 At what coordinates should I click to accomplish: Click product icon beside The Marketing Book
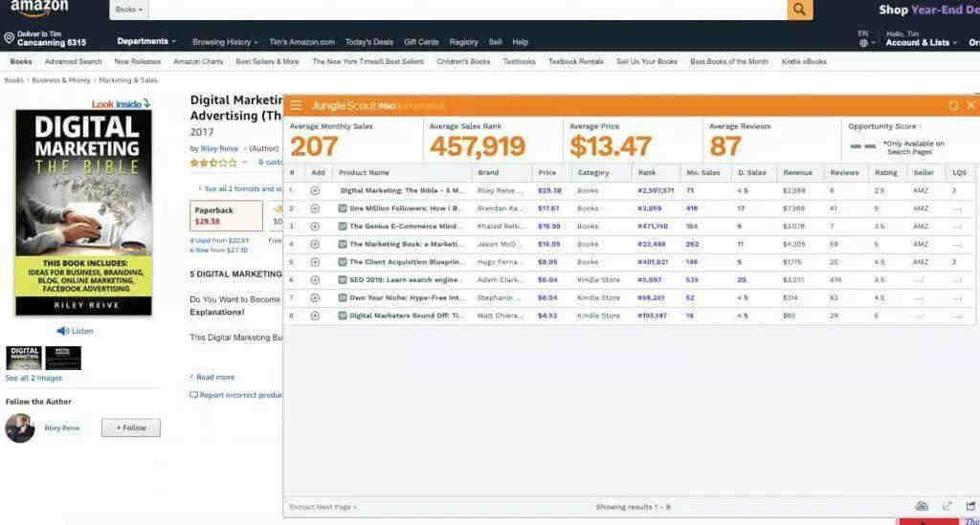click(x=343, y=244)
